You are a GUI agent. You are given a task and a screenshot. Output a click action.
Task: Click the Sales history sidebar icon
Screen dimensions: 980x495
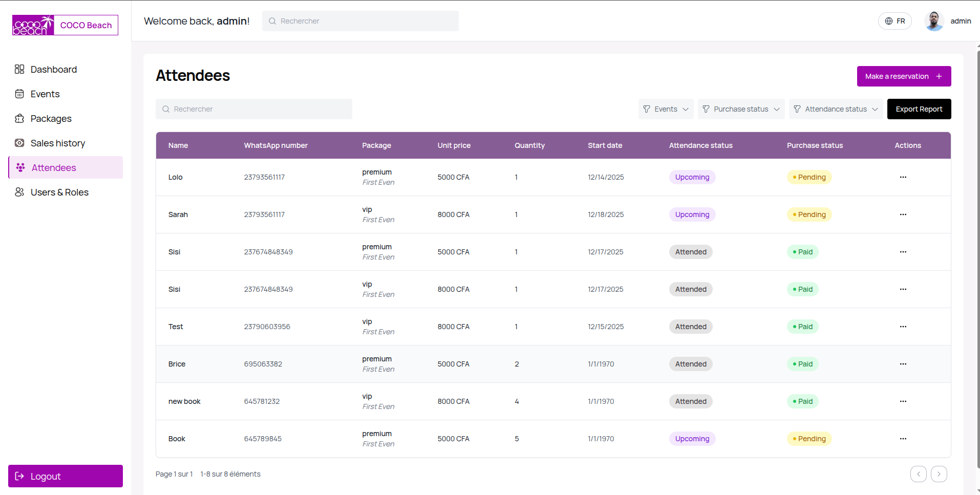pyautogui.click(x=19, y=143)
